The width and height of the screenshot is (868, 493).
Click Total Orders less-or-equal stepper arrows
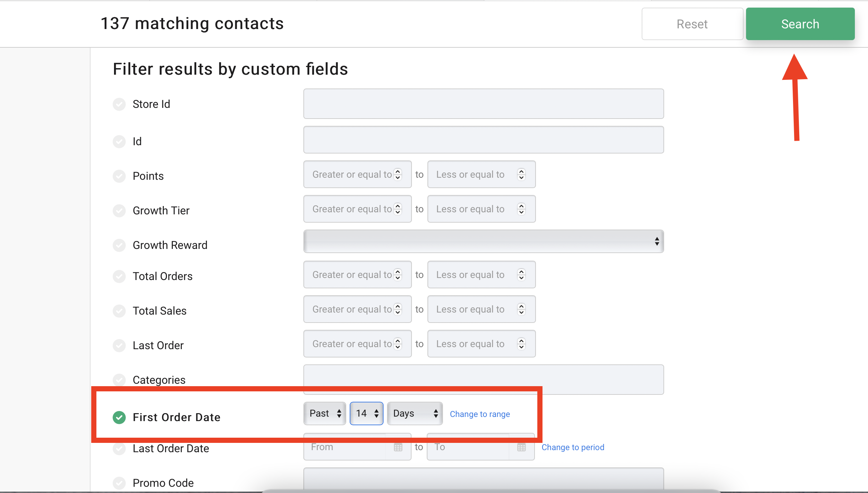point(521,275)
